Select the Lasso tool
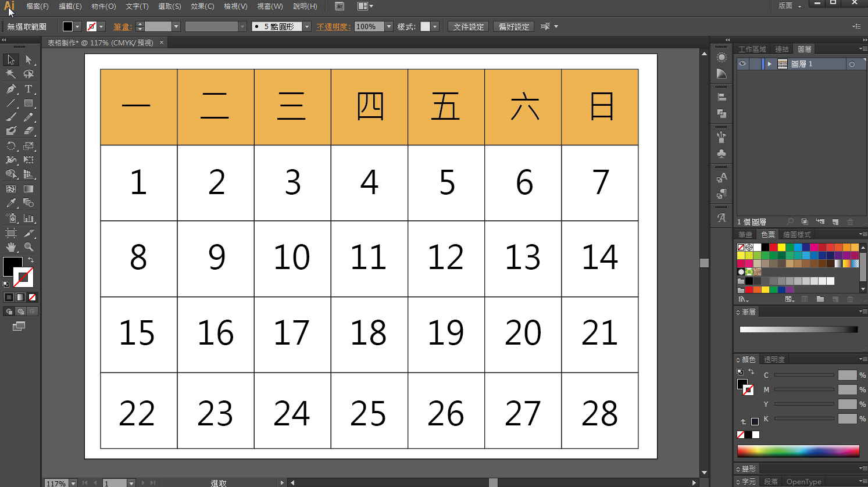This screenshot has width=868, height=487. pos(28,74)
